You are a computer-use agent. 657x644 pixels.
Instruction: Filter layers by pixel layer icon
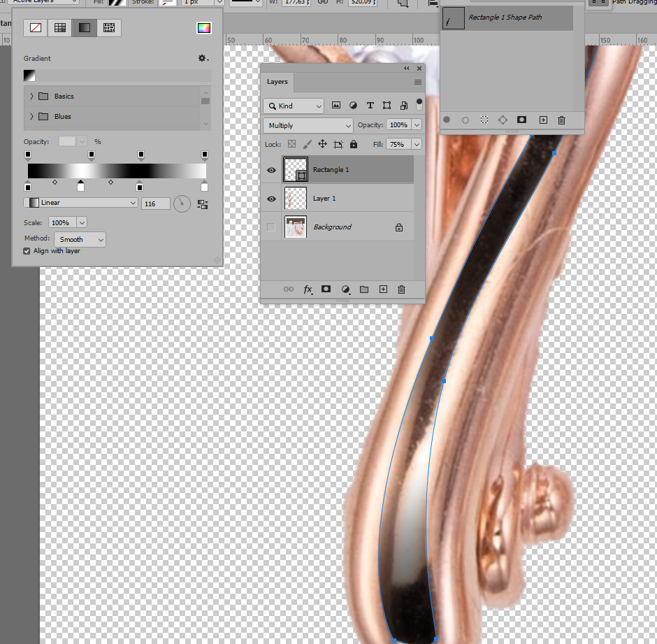336,106
